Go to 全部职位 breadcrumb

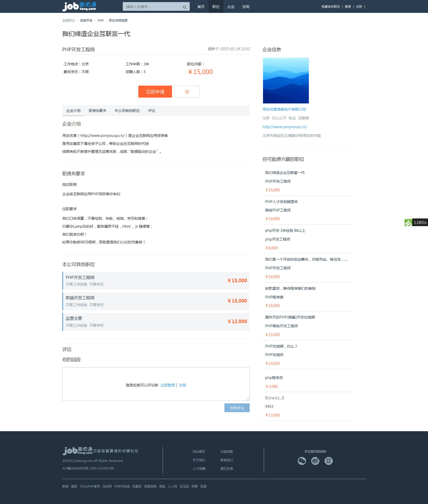(x=68, y=21)
